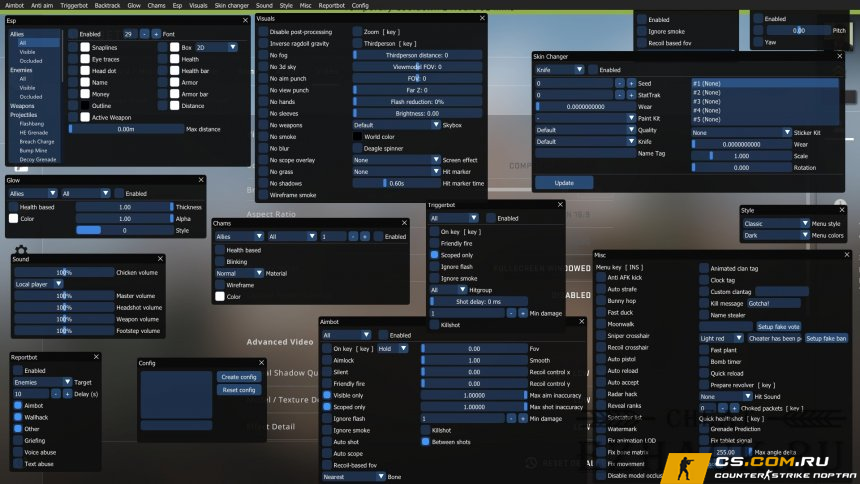
Task: Toggle Radar hack in Misc
Action: pos(601,394)
